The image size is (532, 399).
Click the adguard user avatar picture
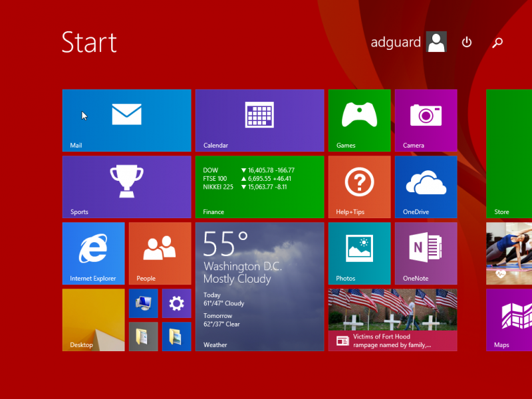point(436,42)
